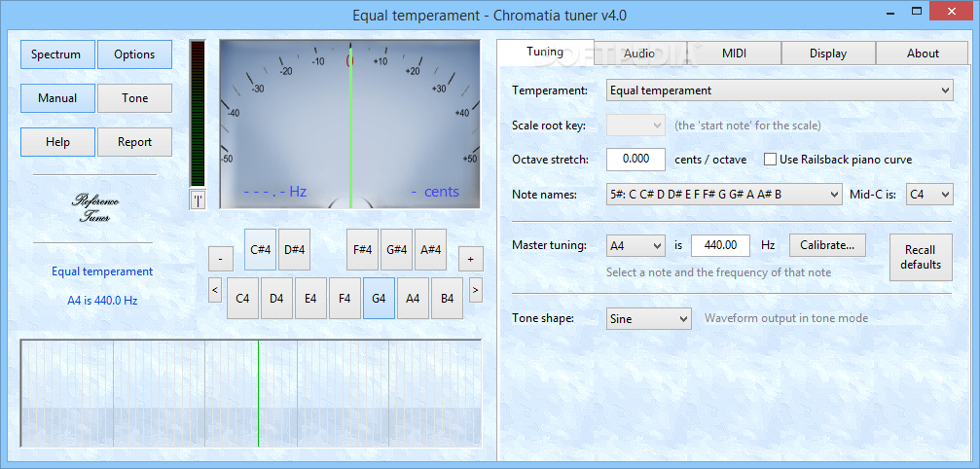Click the Octave stretch value field
The height and width of the screenshot is (469, 980).
click(x=635, y=160)
